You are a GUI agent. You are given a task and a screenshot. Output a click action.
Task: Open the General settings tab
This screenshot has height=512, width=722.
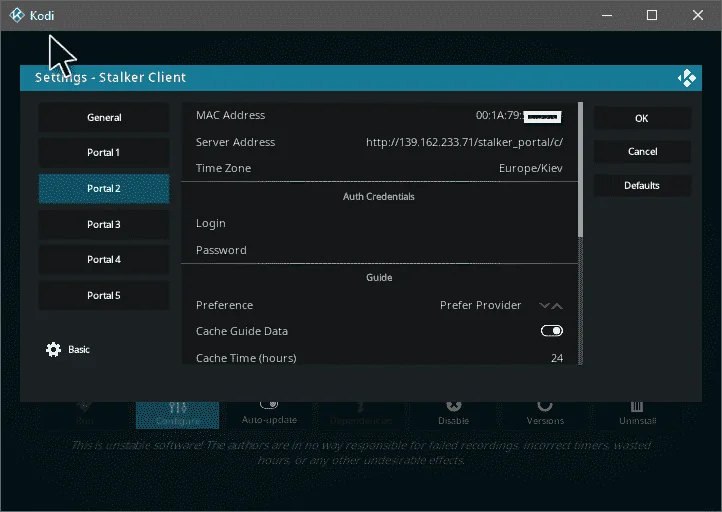(x=104, y=117)
